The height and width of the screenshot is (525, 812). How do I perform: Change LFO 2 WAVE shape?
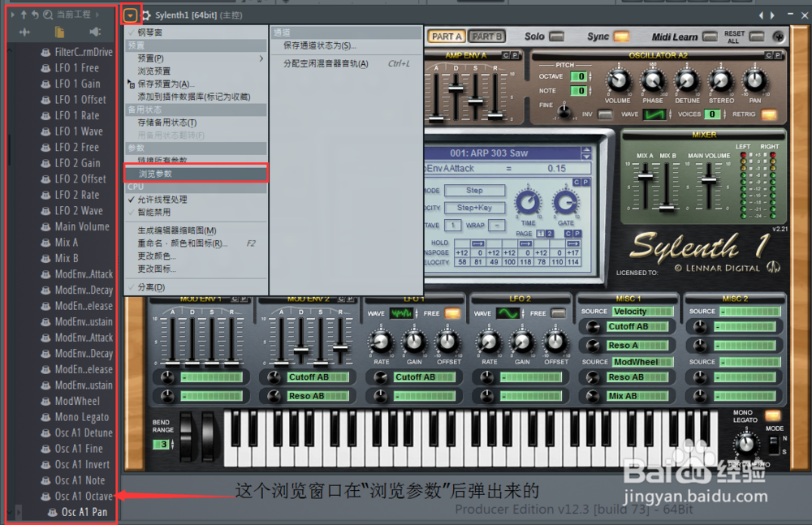point(508,313)
